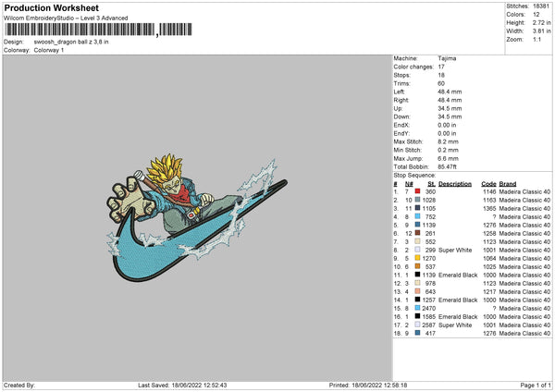Click the cream swatch in stop row 7
Viewport: 555px width, 392px height.
418,241
